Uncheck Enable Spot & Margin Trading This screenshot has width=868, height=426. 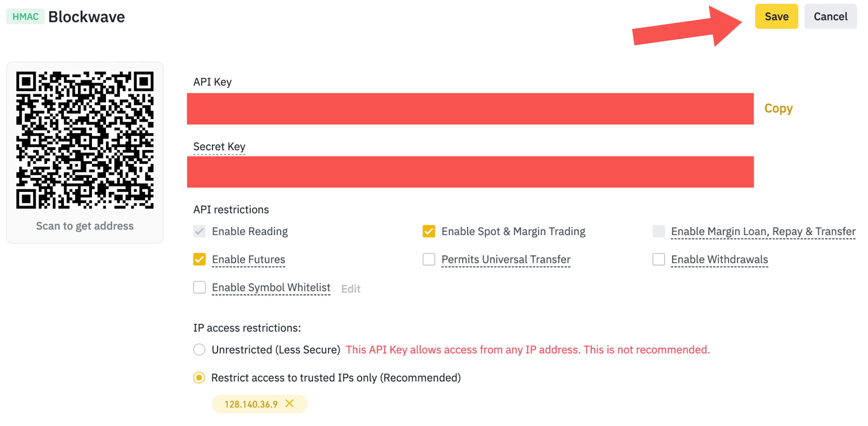429,231
